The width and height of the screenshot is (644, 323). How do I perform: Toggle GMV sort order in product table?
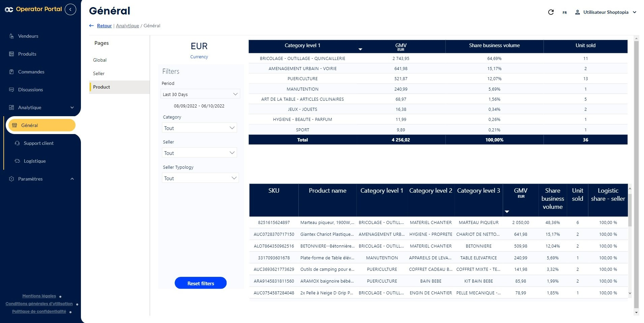[506, 212]
